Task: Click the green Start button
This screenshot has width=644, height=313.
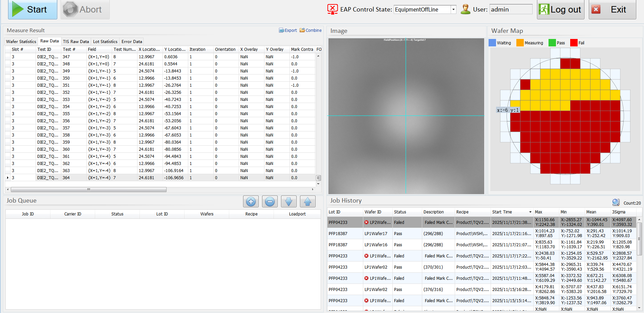Action: 33,9
